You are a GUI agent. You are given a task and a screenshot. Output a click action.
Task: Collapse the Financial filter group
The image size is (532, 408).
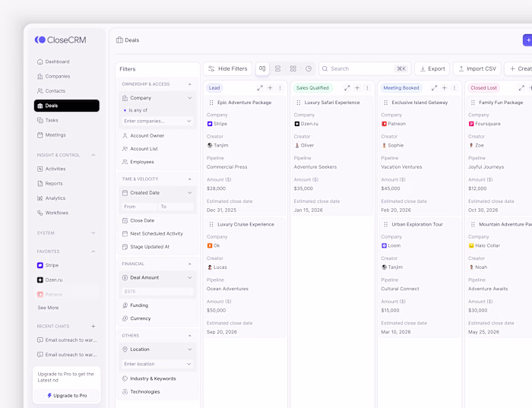190,264
